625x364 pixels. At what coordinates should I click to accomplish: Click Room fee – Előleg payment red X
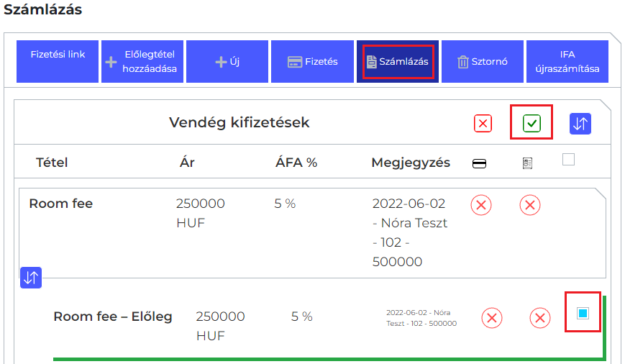point(492,318)
